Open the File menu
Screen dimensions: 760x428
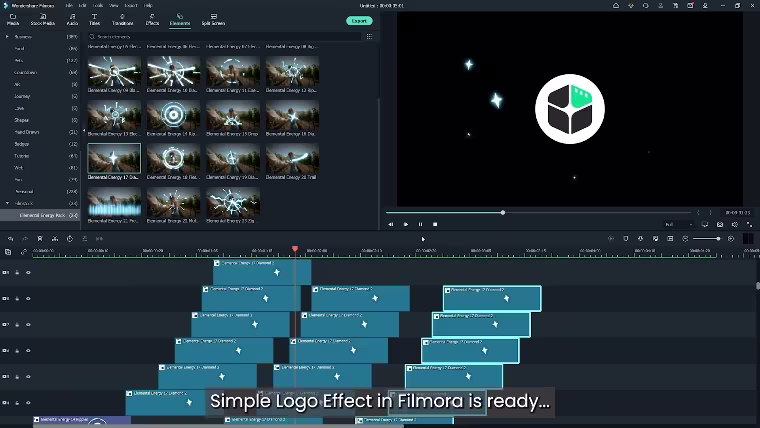click(x=69, y=6)
